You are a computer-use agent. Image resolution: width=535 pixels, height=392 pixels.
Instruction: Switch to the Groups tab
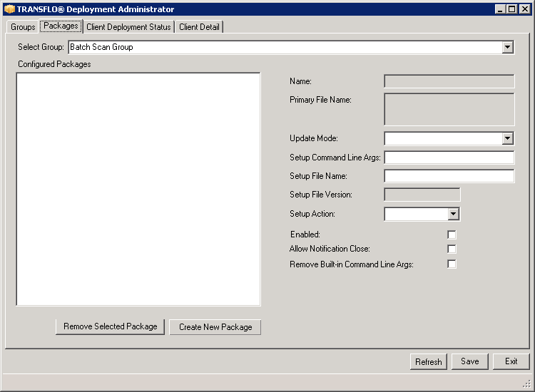(x=23, y=27)
